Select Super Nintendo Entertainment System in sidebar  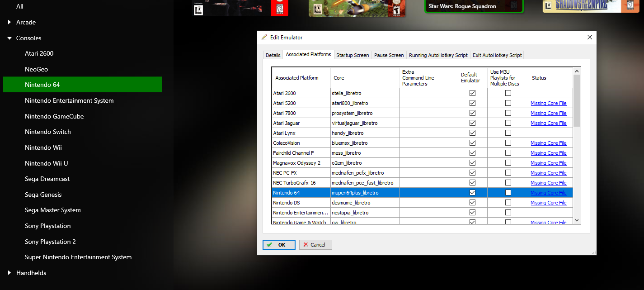[78, 257]
